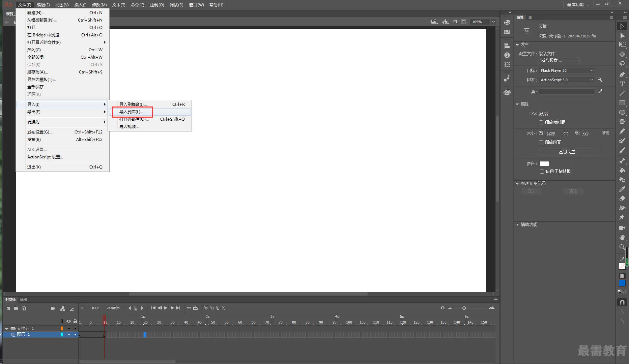Choose 另存为(A)... in File menu
The width and height of the screenshot is (629, 364).
[62, 72]
